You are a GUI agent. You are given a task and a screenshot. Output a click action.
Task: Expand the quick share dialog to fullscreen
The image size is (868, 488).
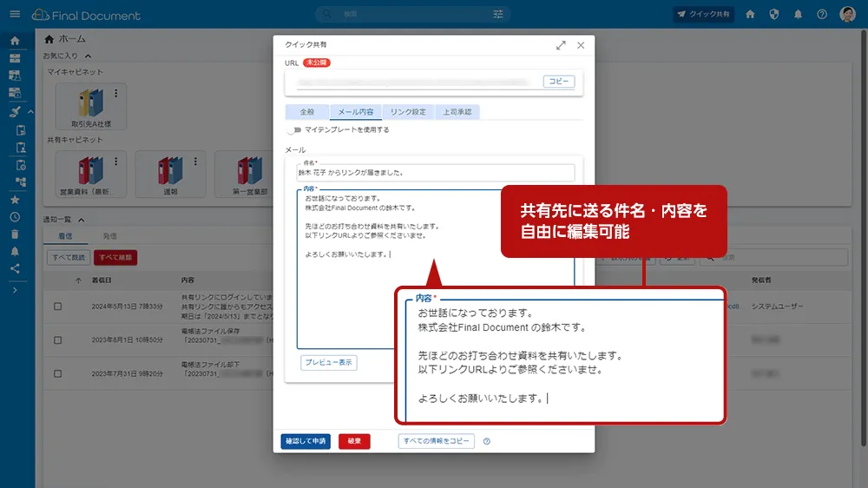(561, 45)
